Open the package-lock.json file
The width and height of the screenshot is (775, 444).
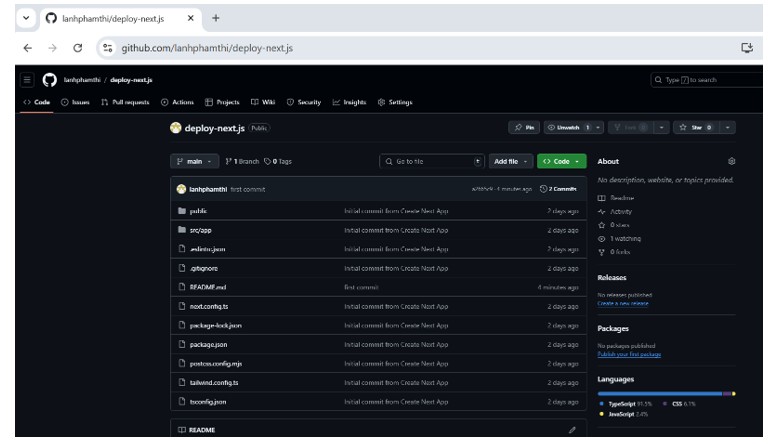coord(215,325)
